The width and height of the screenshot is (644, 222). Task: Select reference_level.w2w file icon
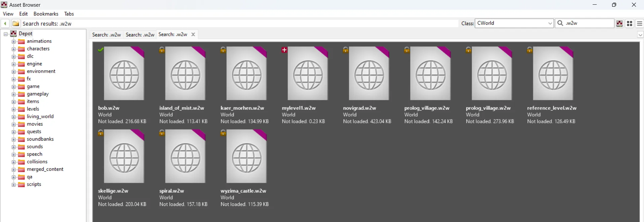[x=553, y=73]
